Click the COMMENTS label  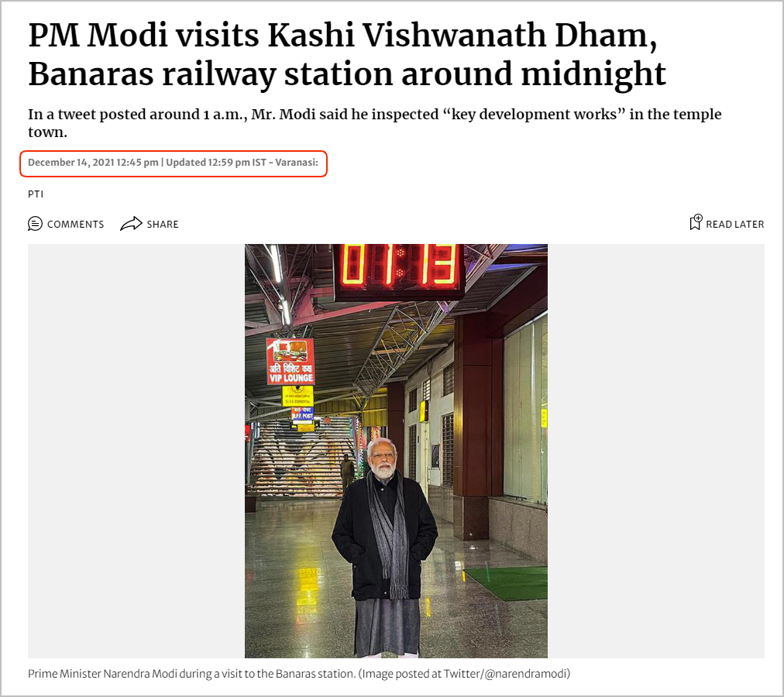(x=75, y=224)
